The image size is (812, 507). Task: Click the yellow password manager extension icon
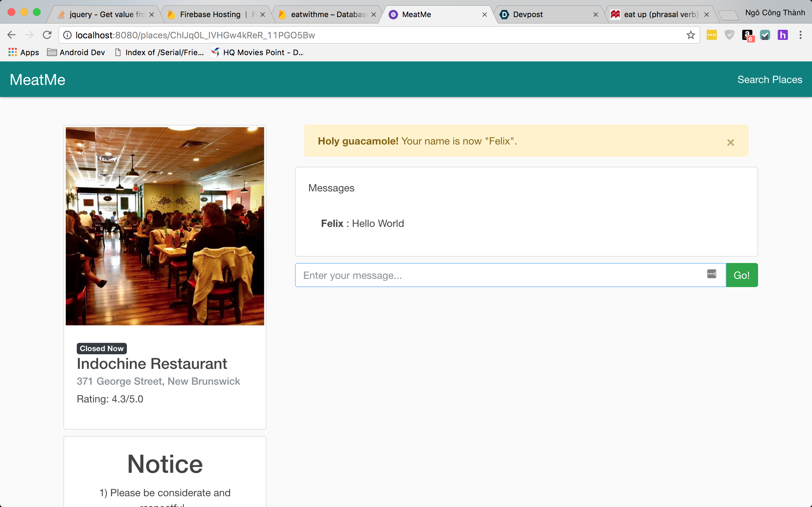tap(711, 35)
